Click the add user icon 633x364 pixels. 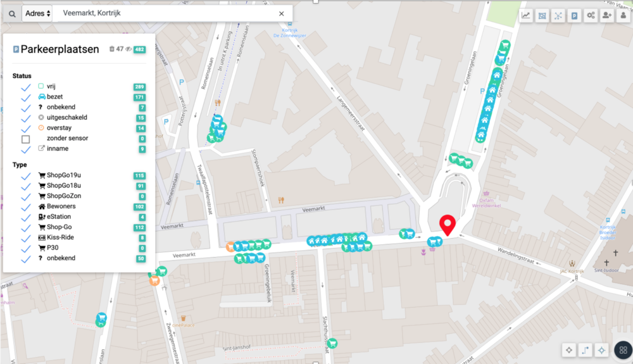607,16
